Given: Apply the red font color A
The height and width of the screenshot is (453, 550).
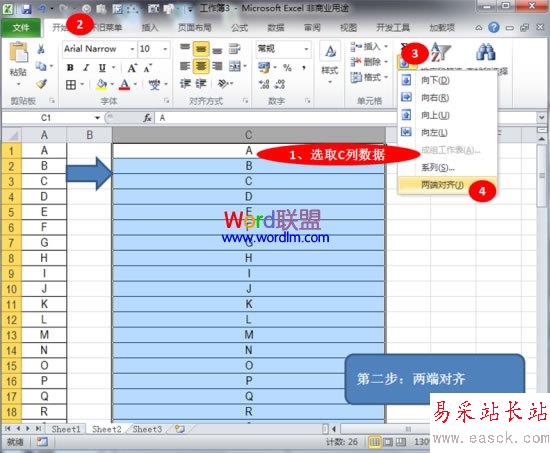Looking at the screenshot, I should (x=125, y=85).
